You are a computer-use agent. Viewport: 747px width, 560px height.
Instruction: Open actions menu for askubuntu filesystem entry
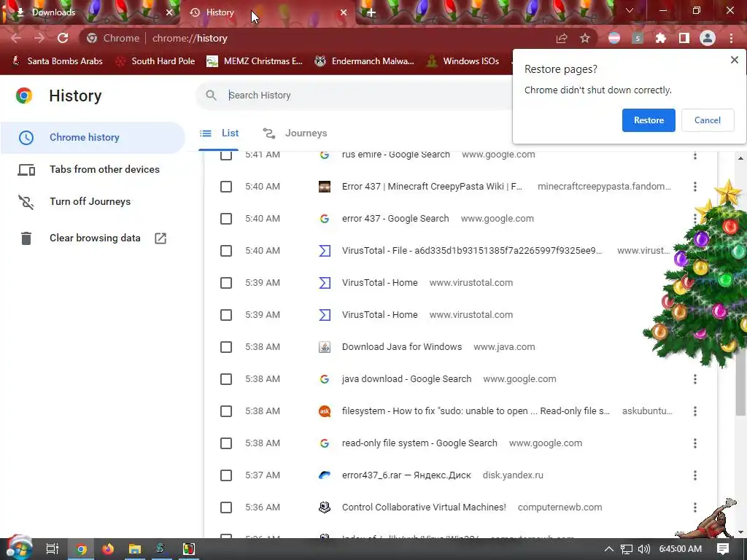695,411
